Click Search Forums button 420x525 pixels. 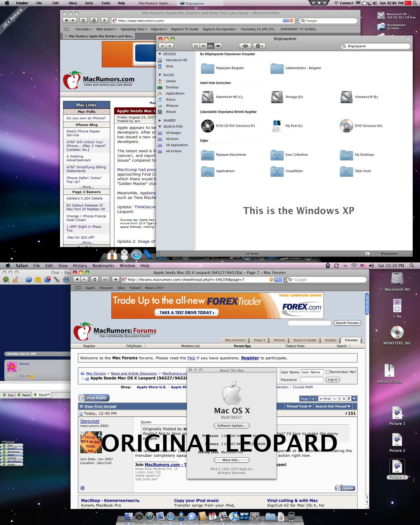click(x=347, y=323)
